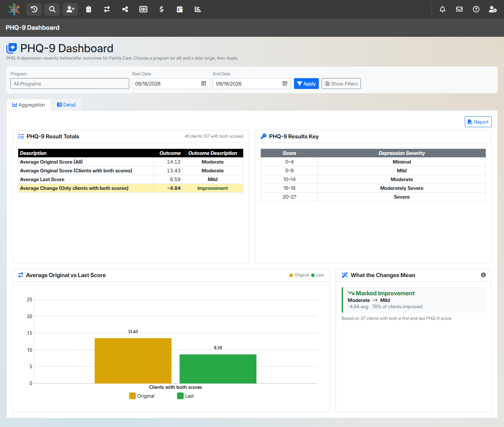504x427 pixels.
Task: Select the 'Average Original Score (All)' row label
Action: pos(51,162)
